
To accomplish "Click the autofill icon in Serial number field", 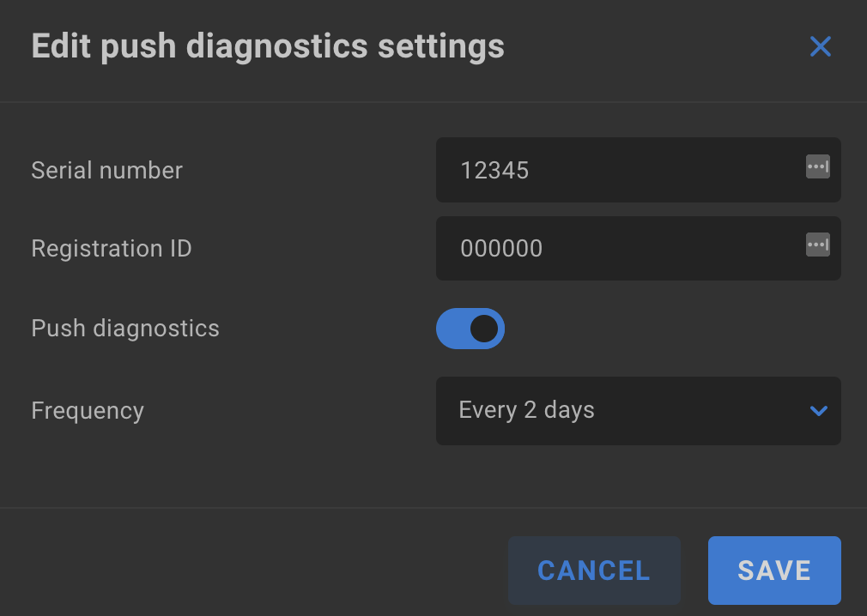I will click(x=818, y=166).
